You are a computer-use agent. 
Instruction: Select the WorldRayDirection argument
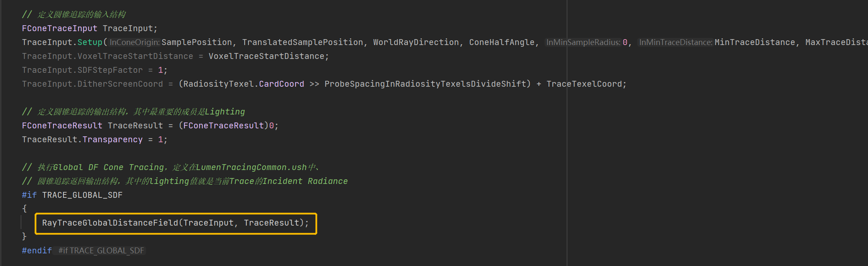416,42
